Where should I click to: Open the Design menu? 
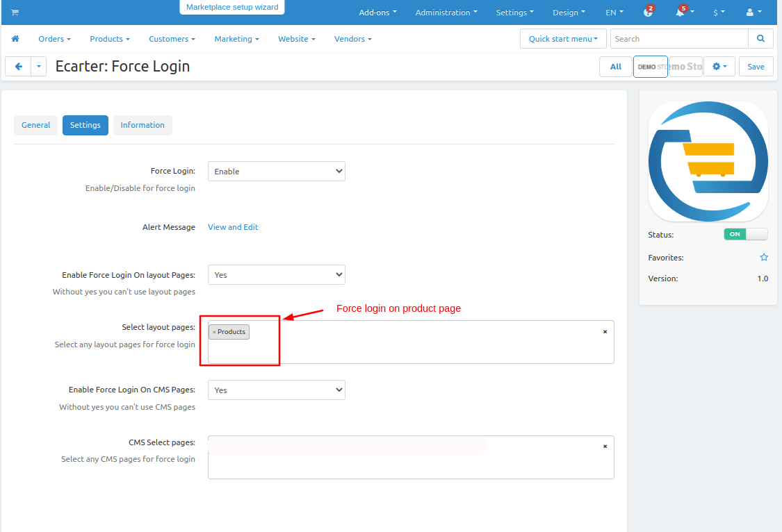[569, 13]
